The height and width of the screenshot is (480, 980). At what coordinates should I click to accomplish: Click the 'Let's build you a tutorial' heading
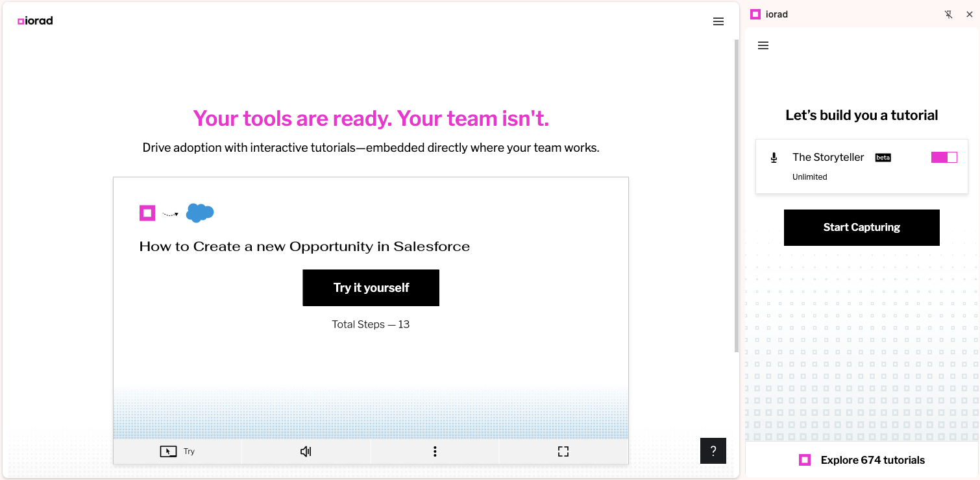862,115
